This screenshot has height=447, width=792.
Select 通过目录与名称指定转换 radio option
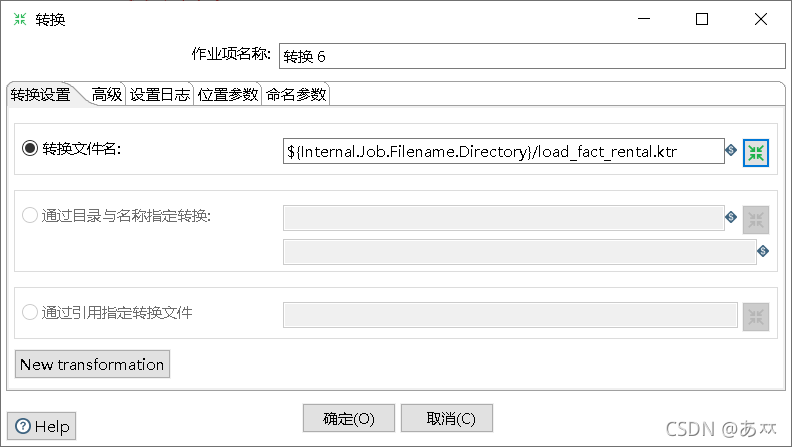point(30,215)
